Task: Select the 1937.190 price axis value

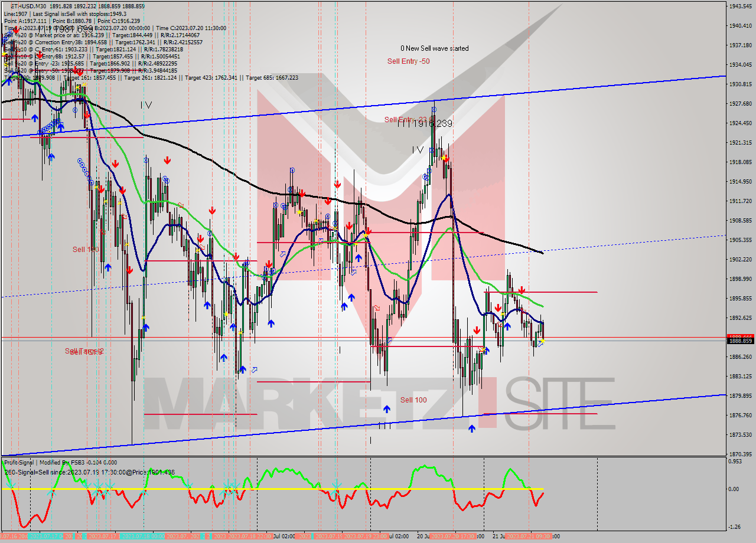Action: pos(740,45)
